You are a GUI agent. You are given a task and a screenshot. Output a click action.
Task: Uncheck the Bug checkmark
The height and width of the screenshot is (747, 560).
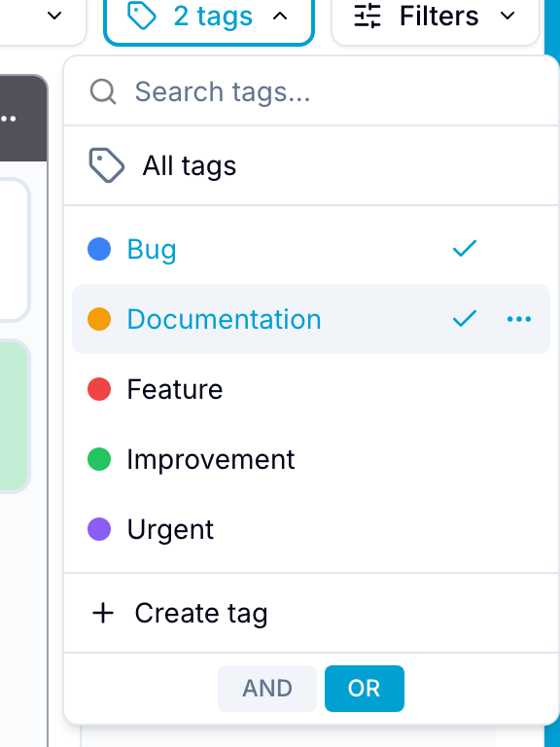tap(465, 249)
